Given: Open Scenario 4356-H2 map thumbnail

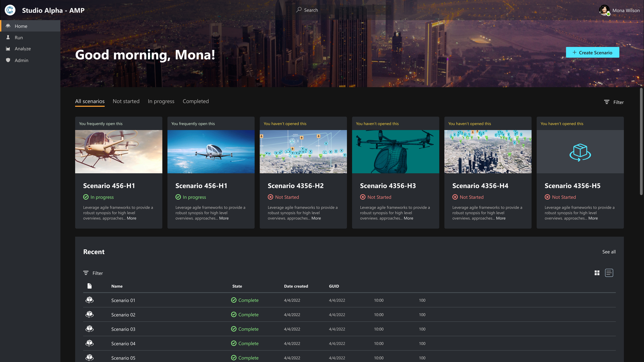Looking at the screenshot, I should [x=303, y=152].
